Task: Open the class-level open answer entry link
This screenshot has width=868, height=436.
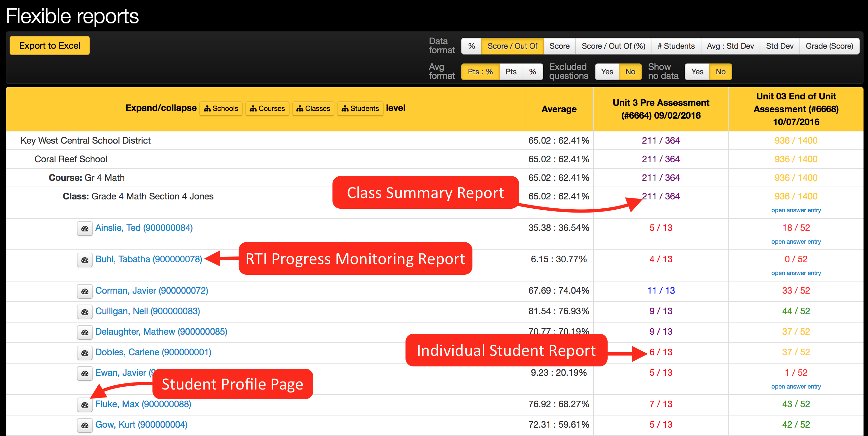Action: point(796,210)
